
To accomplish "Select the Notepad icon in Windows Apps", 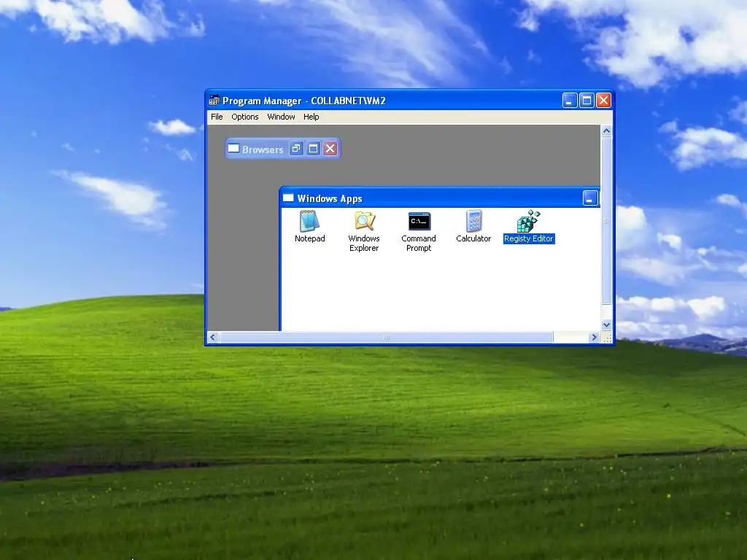I will click(309, 221).
